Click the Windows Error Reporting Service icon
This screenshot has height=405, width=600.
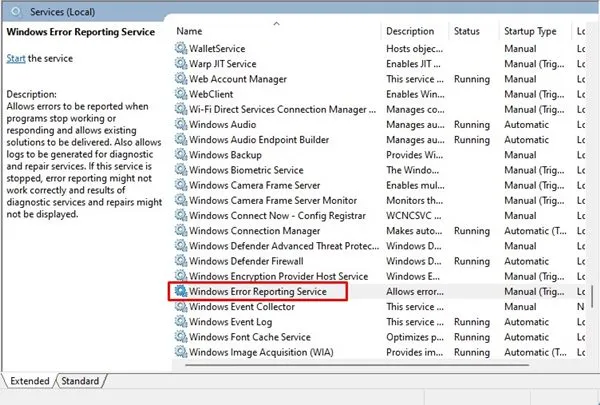[x=181, y=291]
